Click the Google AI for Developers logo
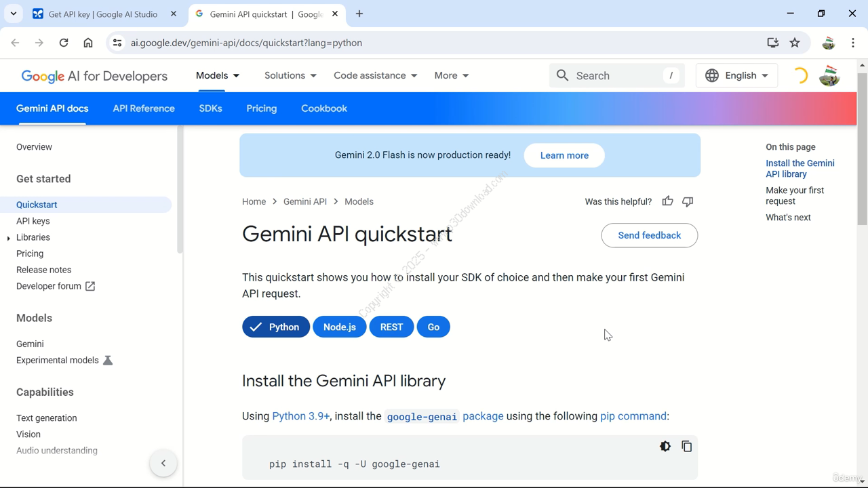This screenshot has width=868, height=488. (94, 76)
